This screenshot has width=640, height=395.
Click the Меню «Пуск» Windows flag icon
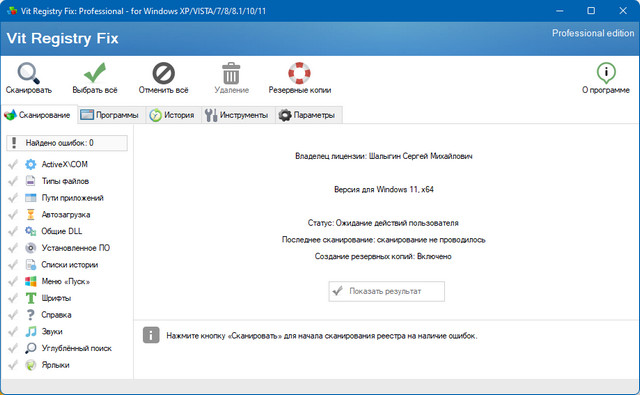[31, 281]
